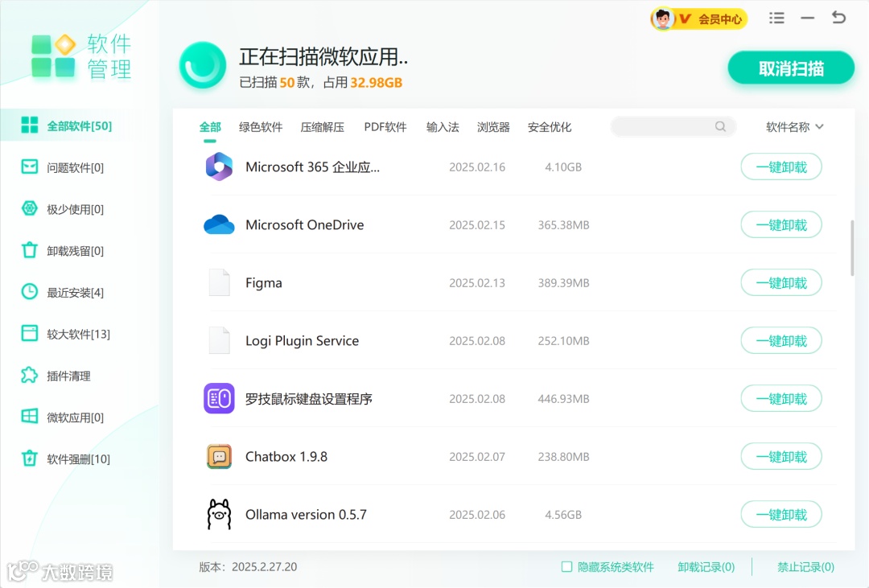Switch to the 浏览器 tab
The image size is (869, 588).
(493, 127)
